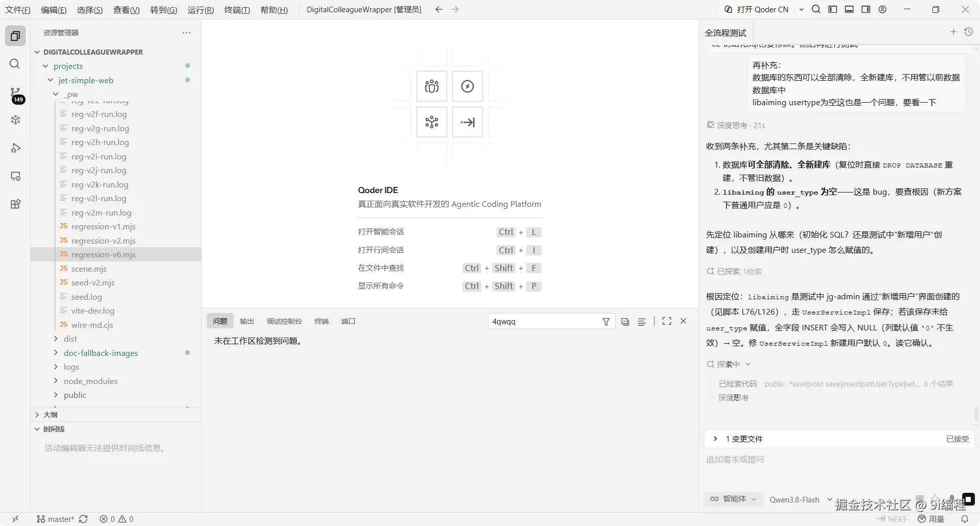
Task: Toggle the bottom panel layout
Action: (849, 9)
